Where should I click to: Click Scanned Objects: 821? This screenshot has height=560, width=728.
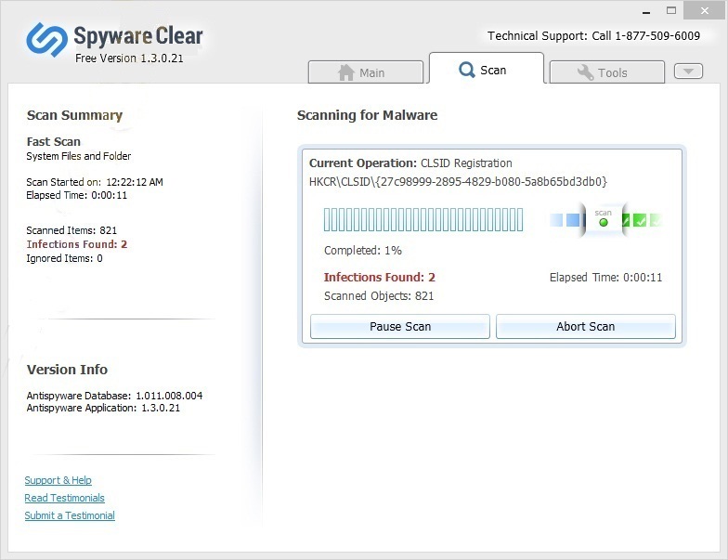[379, 295]
